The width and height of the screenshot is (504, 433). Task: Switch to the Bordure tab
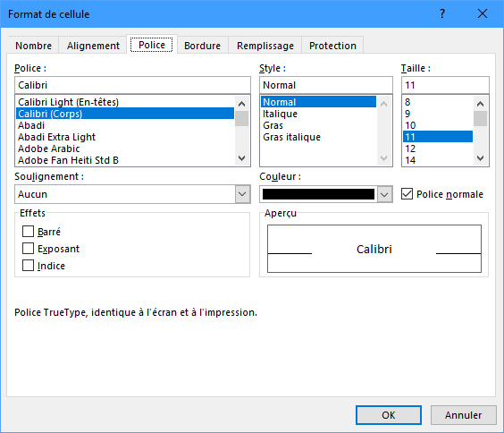[203, 46]
